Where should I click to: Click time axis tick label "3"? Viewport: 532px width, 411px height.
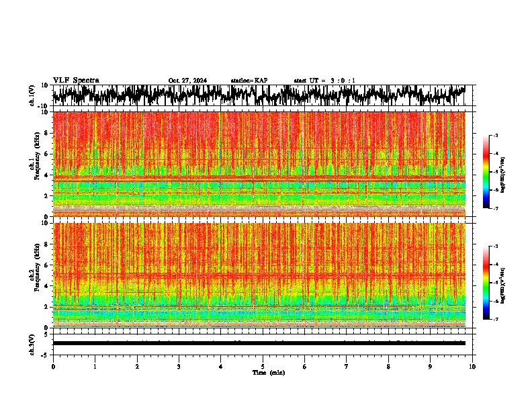179,367
